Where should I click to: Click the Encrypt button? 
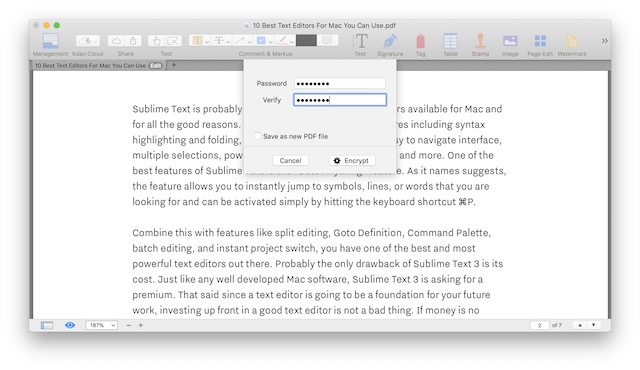point(352,160)
